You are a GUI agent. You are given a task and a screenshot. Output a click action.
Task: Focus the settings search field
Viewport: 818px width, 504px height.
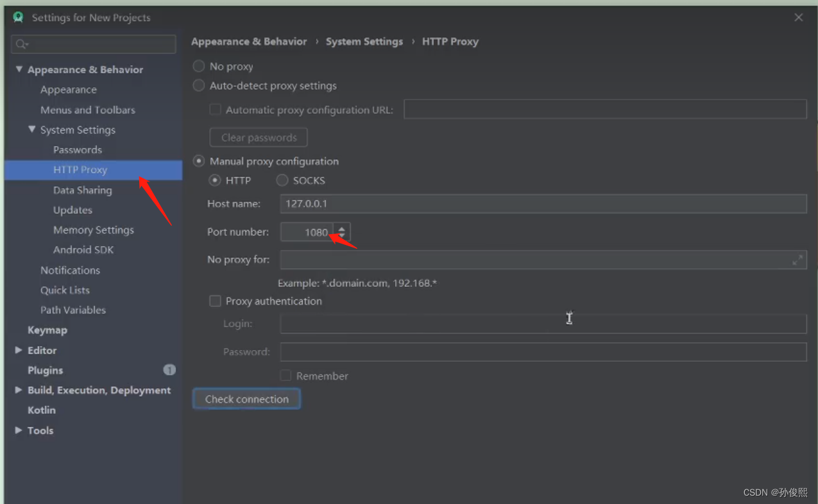(x=94, y=44)
